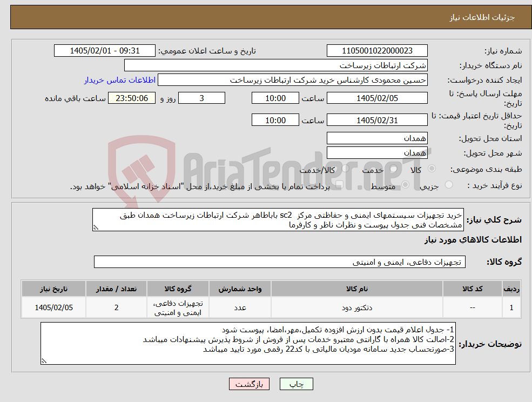Click the عدد unit cell
This screenshot has height=402, width=532.
click(x=240, y=307)
